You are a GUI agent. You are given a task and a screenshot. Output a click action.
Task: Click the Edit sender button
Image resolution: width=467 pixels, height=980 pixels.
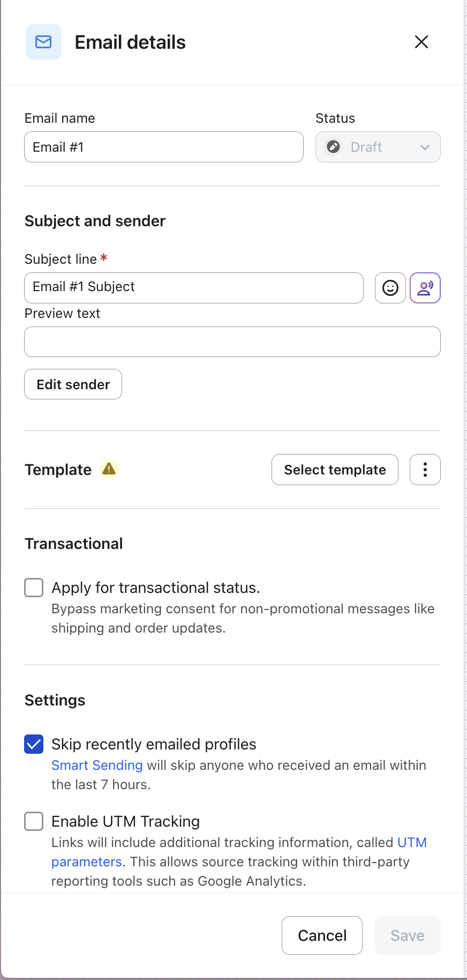[x=73, y=384]
